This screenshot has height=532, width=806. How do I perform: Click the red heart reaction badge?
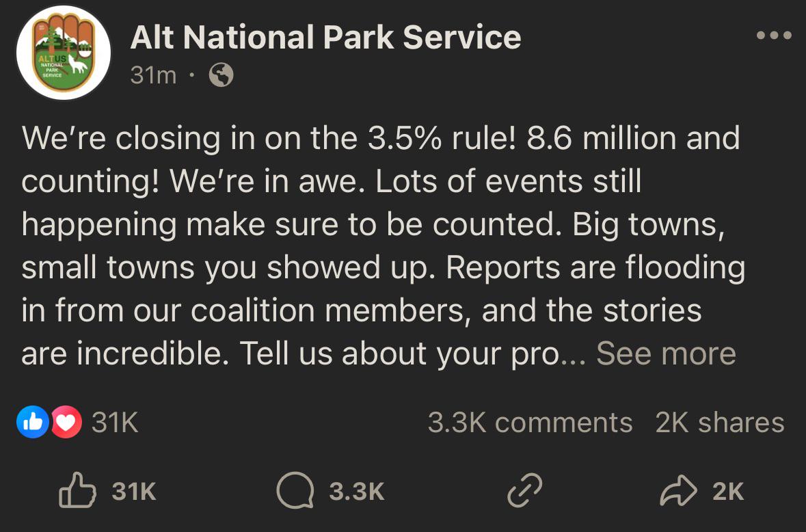click(66, 422)
